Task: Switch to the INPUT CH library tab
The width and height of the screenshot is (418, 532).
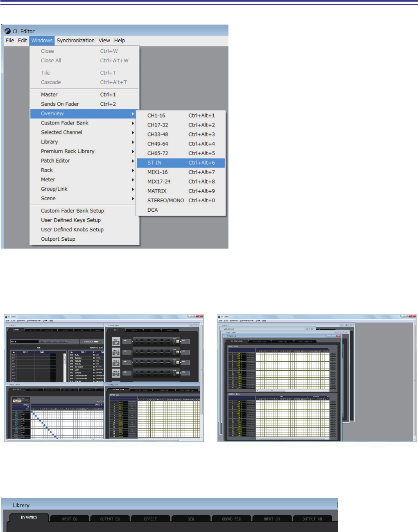Action: point(272,519)
